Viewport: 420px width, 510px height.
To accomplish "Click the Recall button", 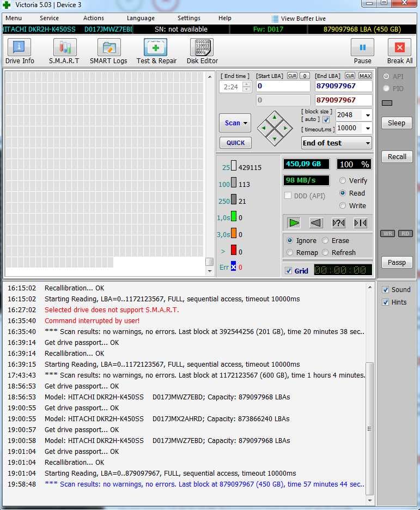I will click(397, 157).
